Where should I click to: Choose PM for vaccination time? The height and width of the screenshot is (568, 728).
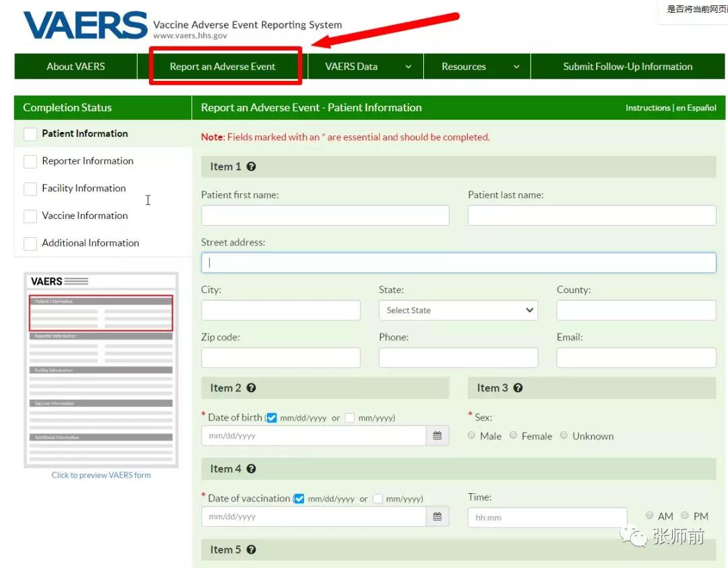pos(685,515)
